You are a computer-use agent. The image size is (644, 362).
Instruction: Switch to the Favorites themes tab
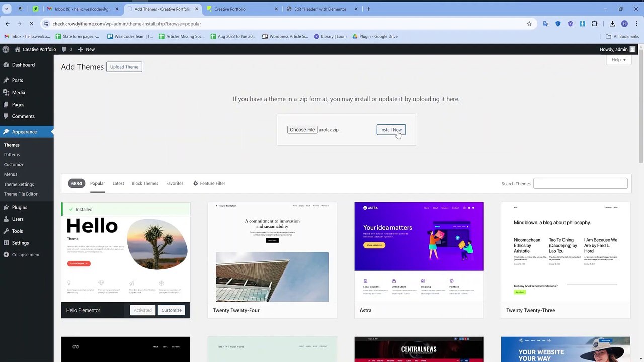pyautogui.click(x=175, y=183)
